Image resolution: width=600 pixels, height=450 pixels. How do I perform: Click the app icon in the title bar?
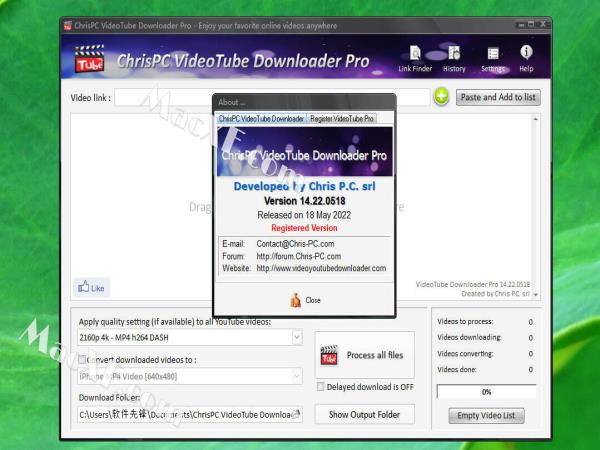click(68, 26)
